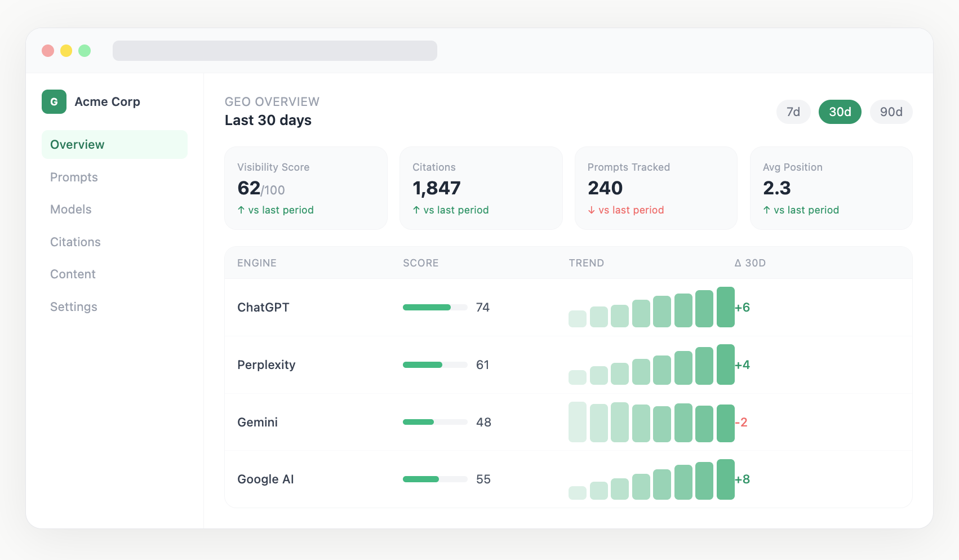Screen dimensions: 959x560
Task: Sort by the SCORE column header
Action: pos(421,263)
